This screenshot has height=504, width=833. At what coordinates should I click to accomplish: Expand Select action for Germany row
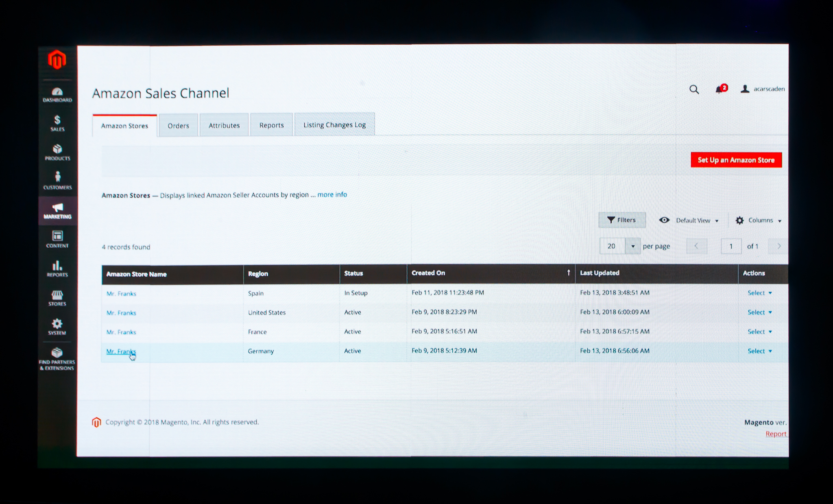pyautogui.click(x=759, y=351)
